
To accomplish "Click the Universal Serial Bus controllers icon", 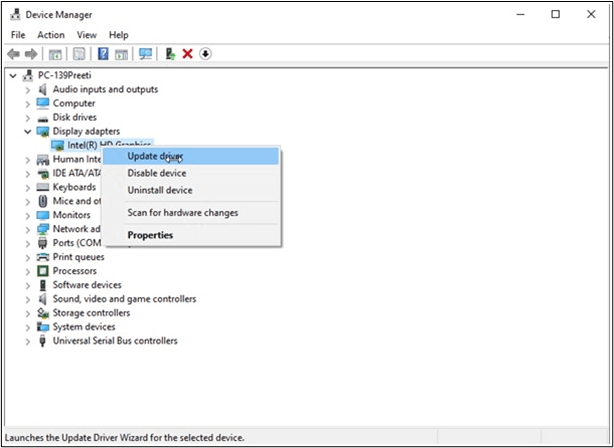I will [x=43, y=341].
